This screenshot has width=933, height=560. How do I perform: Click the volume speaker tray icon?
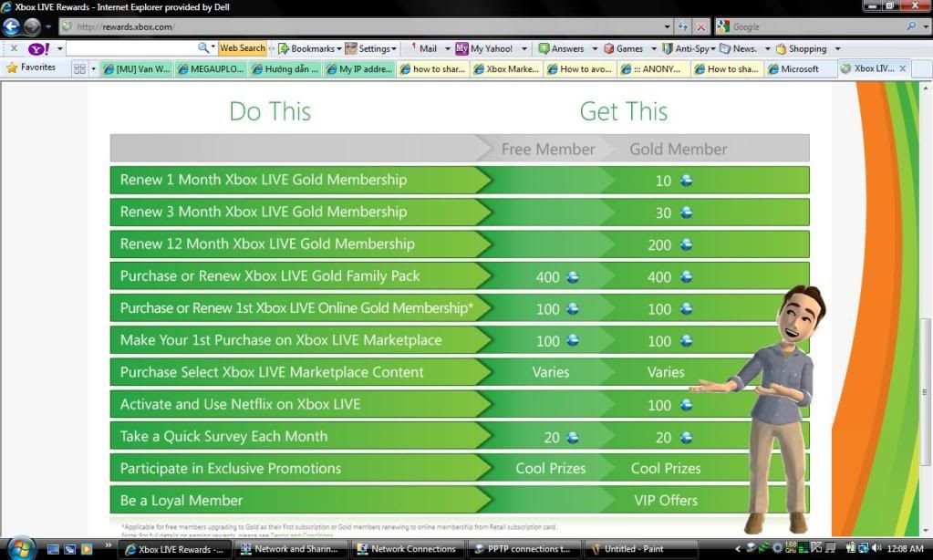(x=876, y=549)
